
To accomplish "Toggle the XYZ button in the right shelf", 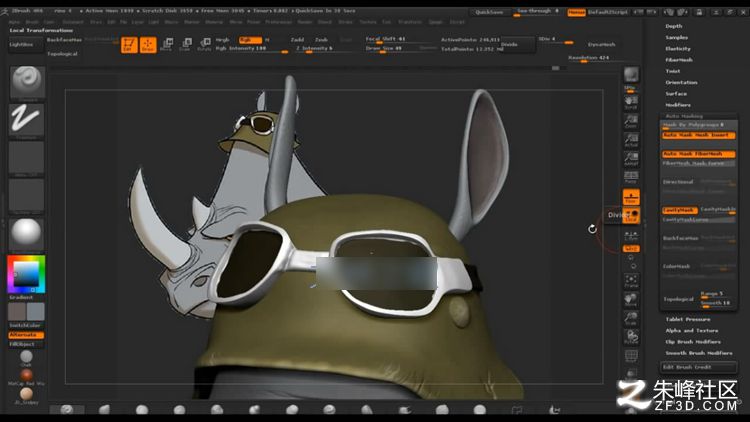I will pos(631,249).
